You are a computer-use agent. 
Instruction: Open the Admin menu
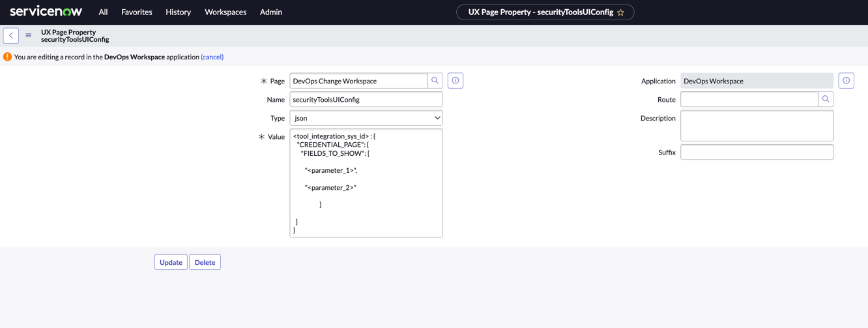tap(271, 12)
